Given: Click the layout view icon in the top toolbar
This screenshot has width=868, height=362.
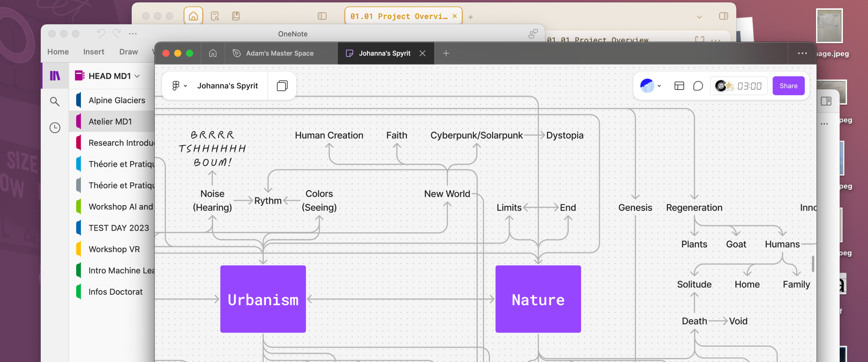Looking at the screenshot, I should 679,86.
